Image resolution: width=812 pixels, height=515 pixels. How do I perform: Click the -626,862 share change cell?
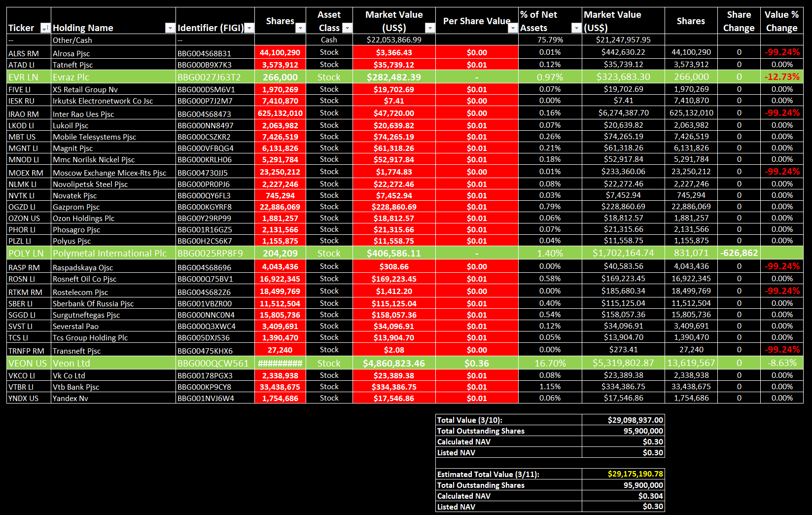(739, 253)
